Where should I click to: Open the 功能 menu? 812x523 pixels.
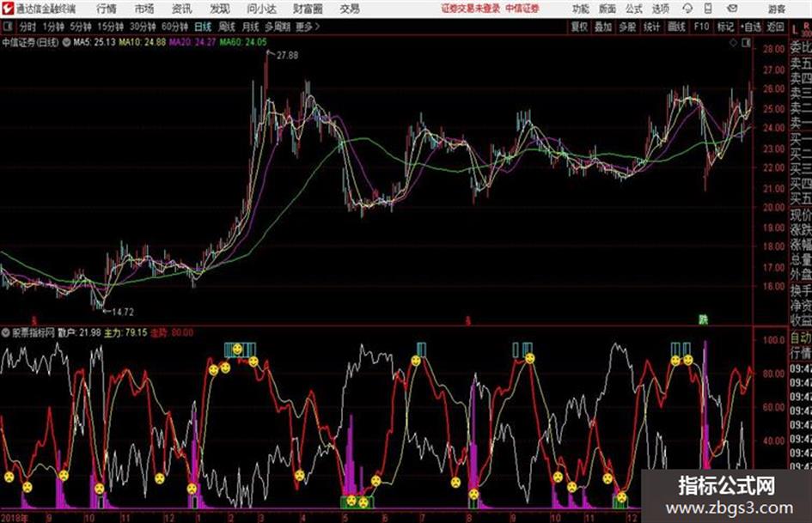581,9
